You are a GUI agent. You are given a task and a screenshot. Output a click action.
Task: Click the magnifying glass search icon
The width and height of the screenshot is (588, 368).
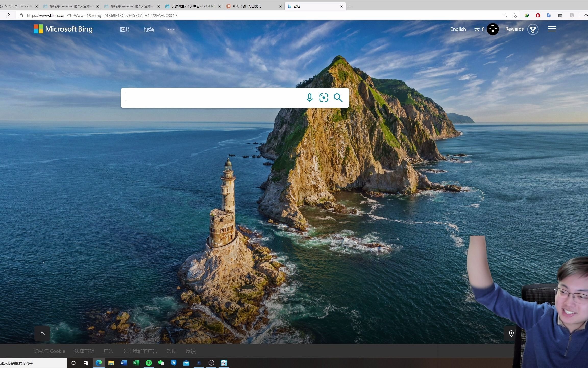[x=338, y=98]
